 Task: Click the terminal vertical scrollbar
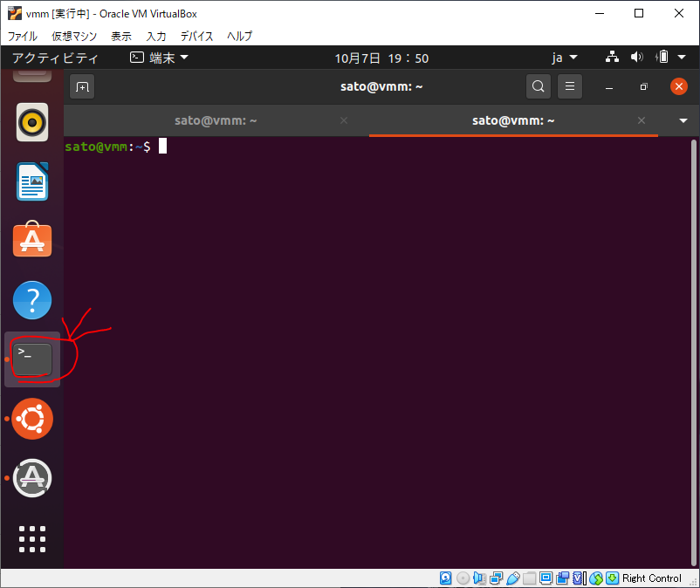pyautogui.click(x=693, y=352)
